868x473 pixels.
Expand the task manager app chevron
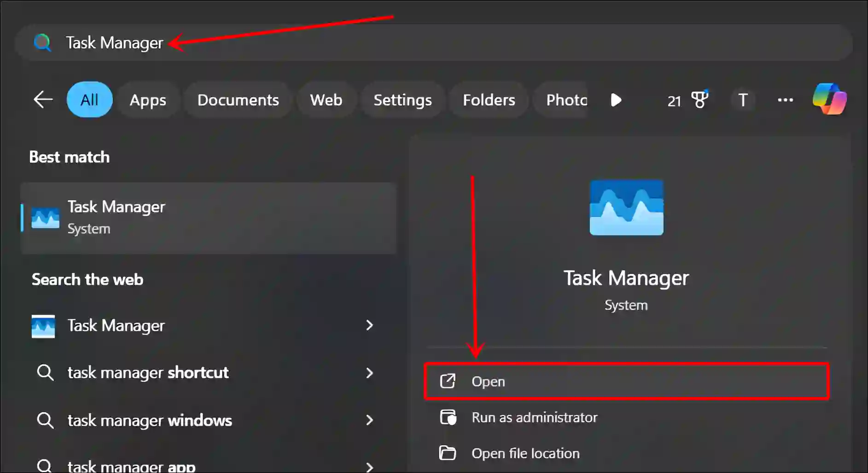[369, 467]
